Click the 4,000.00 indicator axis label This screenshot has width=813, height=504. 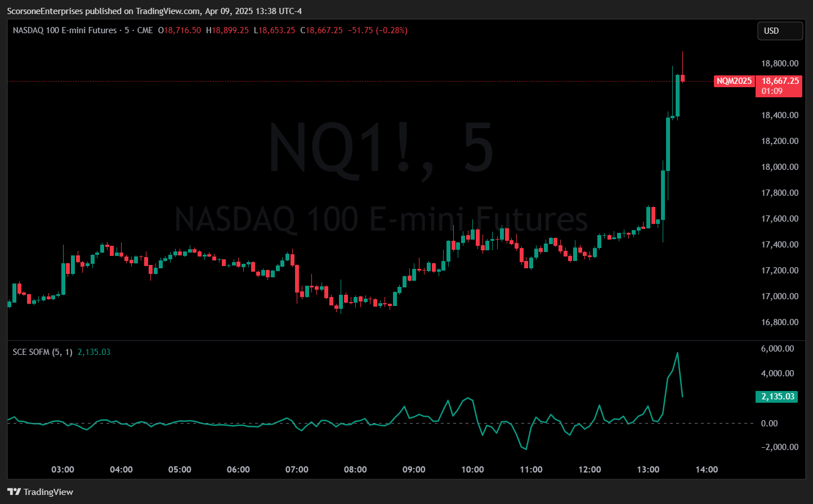pyautogui.click(x=778, y=373)
